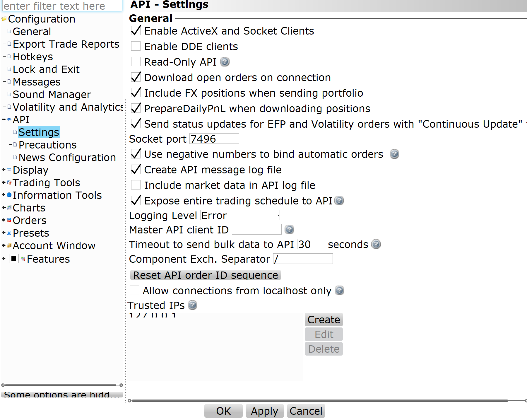Select Precautions under API
The width and height of the screenshot is (527, 420).
pyautogui.click(x=47, y=145)
